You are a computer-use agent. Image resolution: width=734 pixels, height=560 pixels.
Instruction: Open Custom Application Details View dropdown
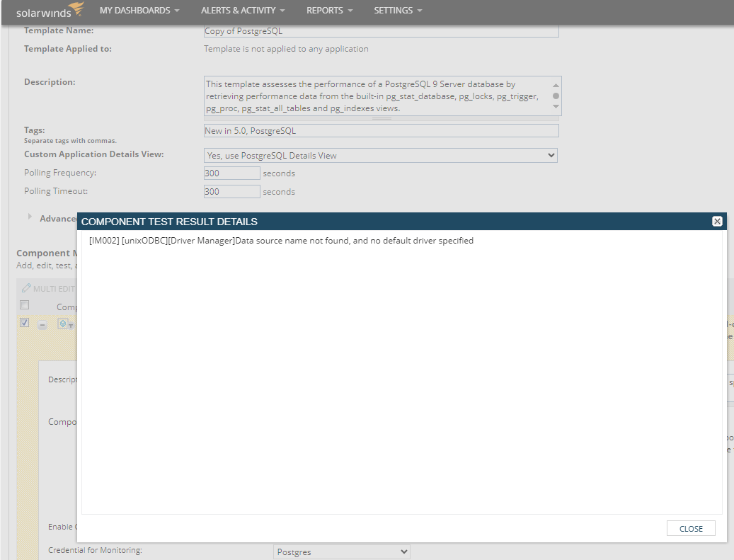click(381, 156)
